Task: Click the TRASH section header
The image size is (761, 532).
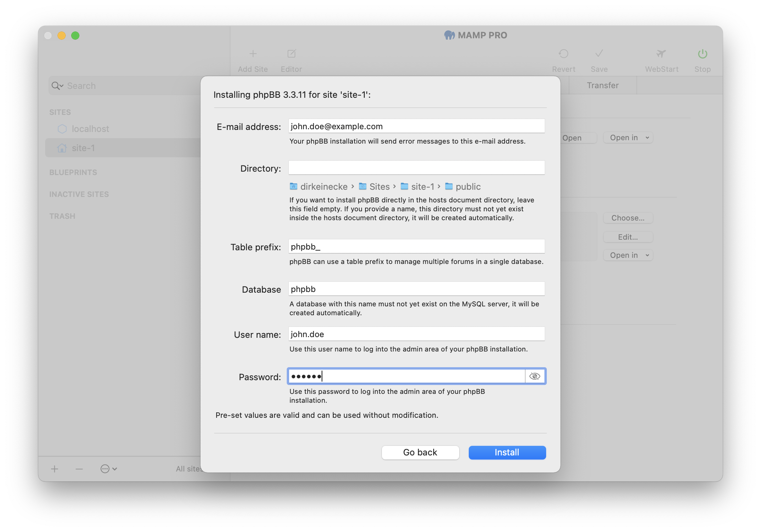Action: click(62, 216)
